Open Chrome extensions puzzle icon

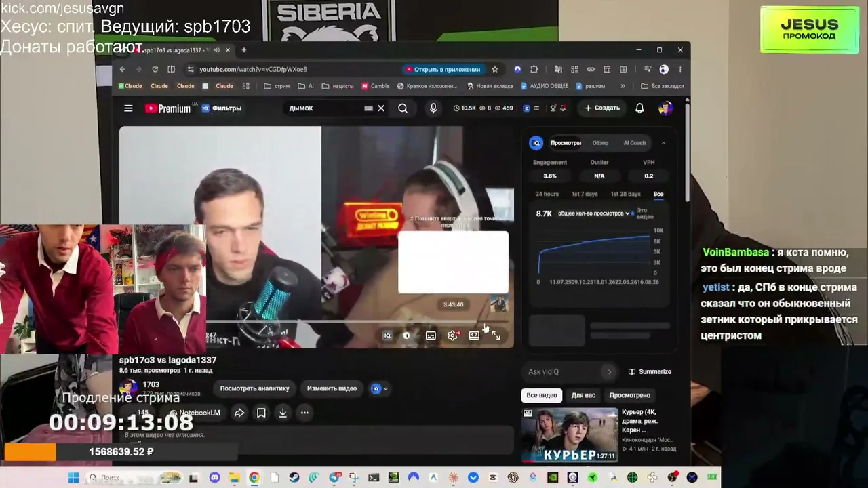pyautogui.click(x=534, y=69)
